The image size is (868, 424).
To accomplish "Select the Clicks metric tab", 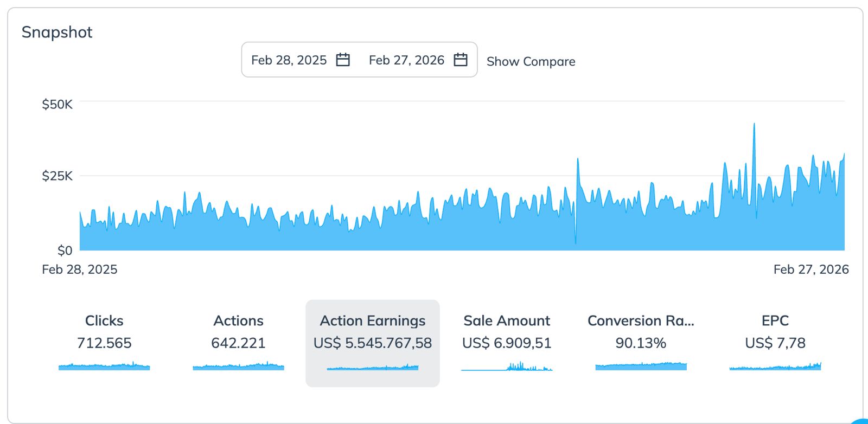I will click(104, 321).
